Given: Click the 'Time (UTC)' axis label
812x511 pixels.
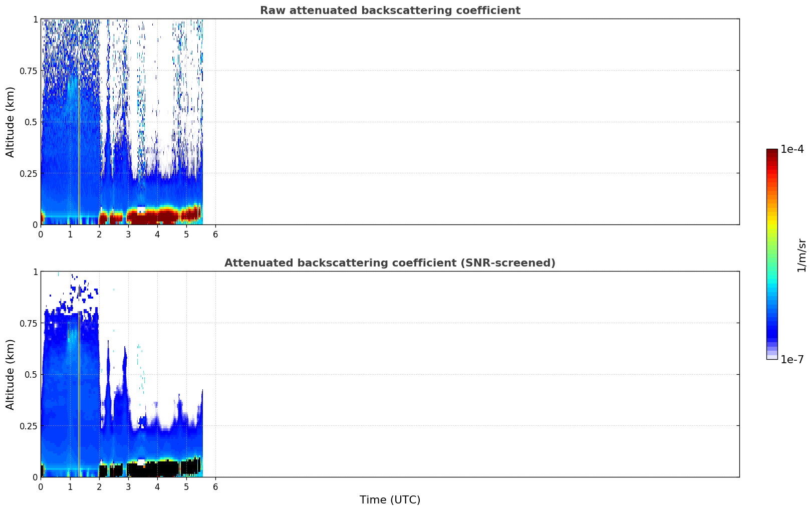Looking at the screenshot, I should tap(390, 500).
